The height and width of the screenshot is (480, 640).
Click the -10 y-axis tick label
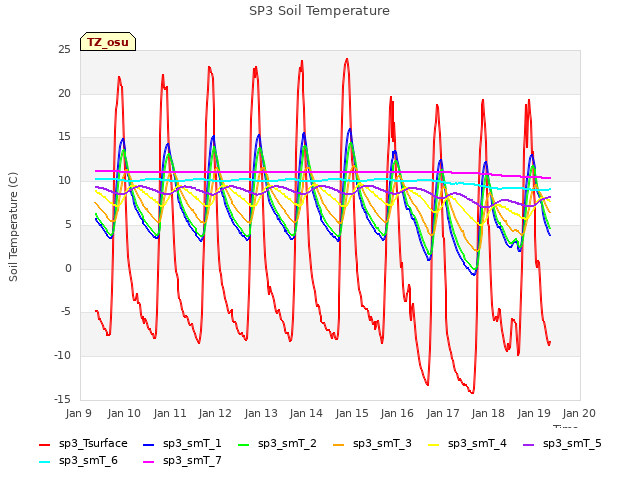coord(62,356)
